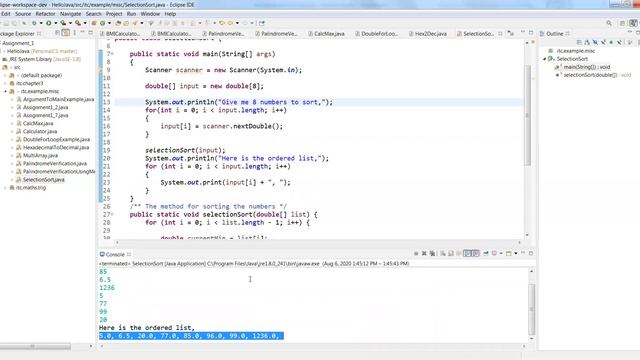Open the Run dropdown arrow beside green Run button
Viewport: 640px width, 360px height.
click(56, 23)
